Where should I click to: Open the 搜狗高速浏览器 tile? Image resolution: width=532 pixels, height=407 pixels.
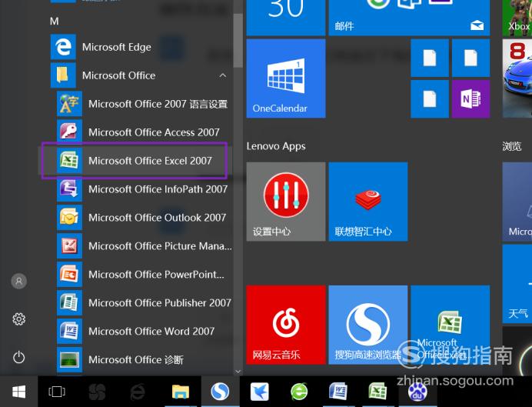coord(368,325)
